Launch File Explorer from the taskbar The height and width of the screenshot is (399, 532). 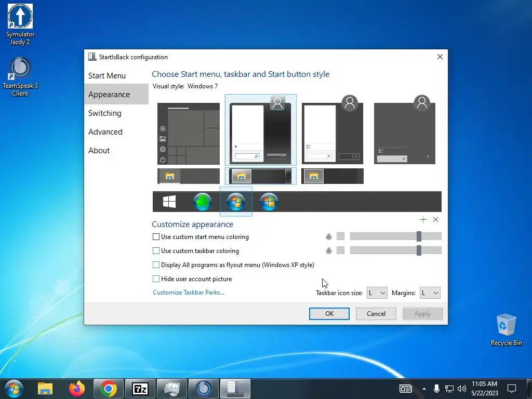coord(45,389)
